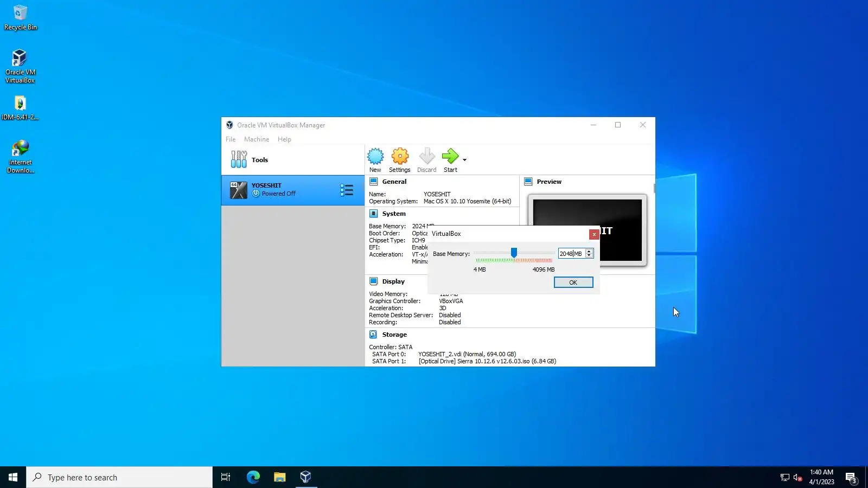The width and height of the screenshot is (868, 488).
Task: Click the VirtualBox logo in the title bar
Action: 229,125
